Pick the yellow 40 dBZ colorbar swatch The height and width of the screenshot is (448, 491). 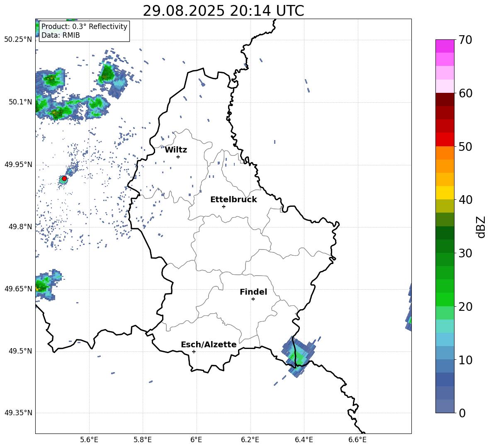[x=445, y=193]
